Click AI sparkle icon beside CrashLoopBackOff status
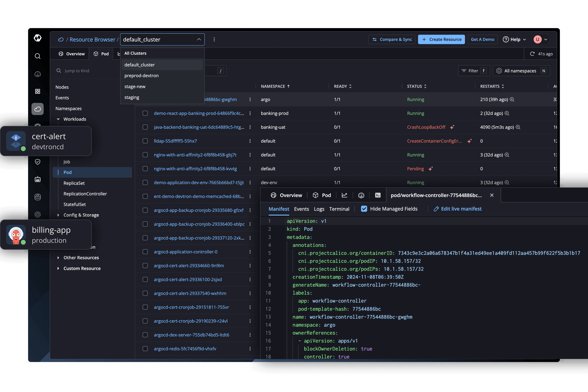Image resolution: width=588 pixels, height=392 pixels. [452, 127]
